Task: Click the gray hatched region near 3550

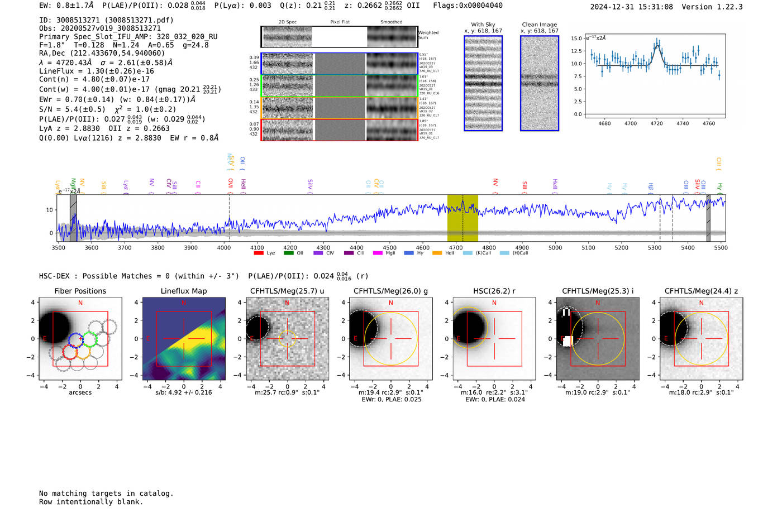Action: tap(73, 218)
